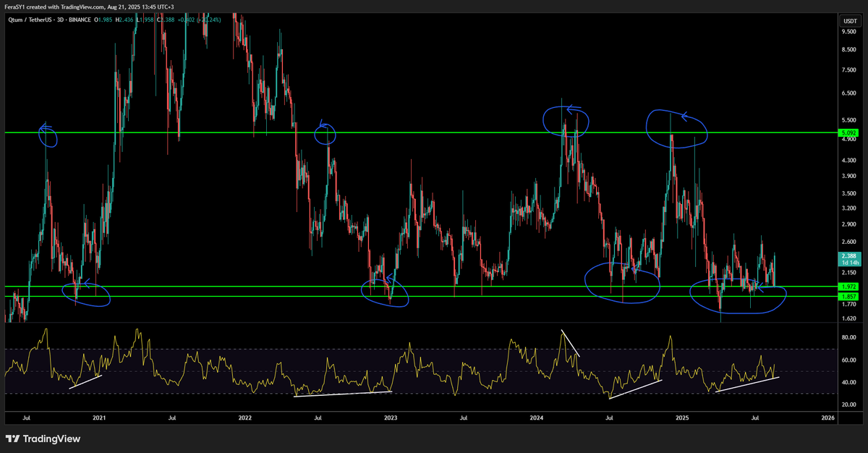Image resolution: width=868 pixels, height=453 pixels.
Task: Click the 2022 label on time axis
Action: pos(244,418)
